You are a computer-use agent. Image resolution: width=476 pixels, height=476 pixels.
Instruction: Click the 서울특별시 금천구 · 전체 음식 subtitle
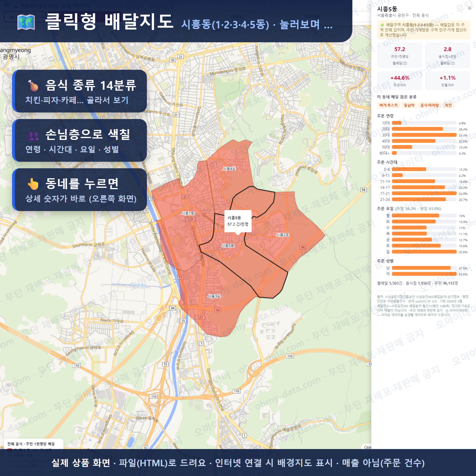pyautogui.click(x=403, y=15)
